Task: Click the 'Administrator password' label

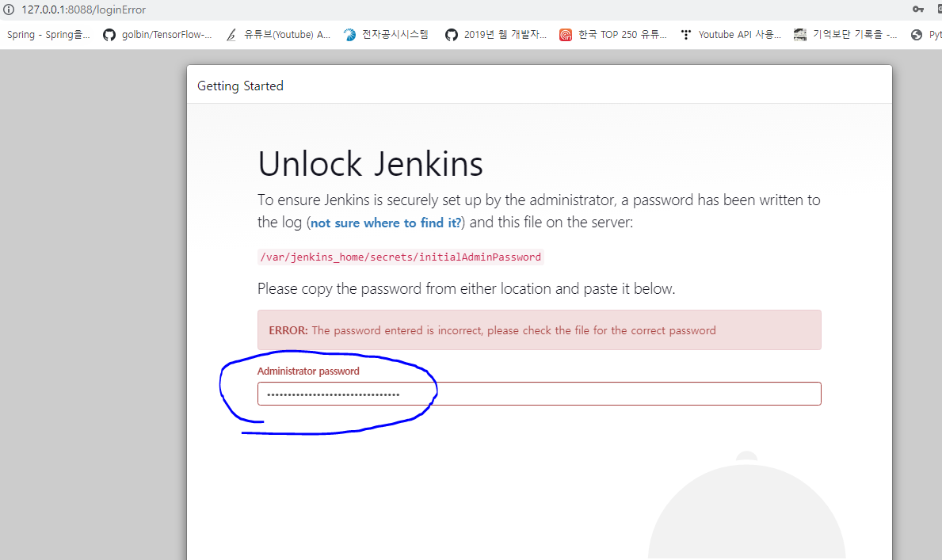Action: pyautogui.click(x=308, y=371)
